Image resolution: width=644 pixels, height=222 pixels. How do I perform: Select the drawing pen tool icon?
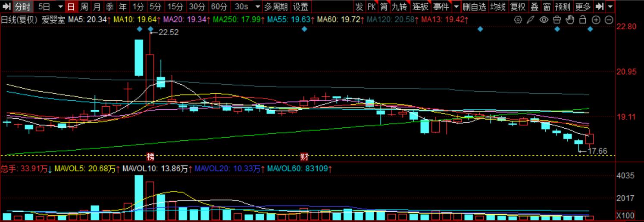pyautogui.click(x=531, y=20)
